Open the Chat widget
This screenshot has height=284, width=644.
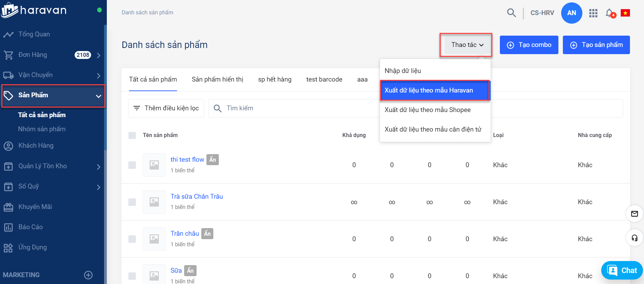622,270
